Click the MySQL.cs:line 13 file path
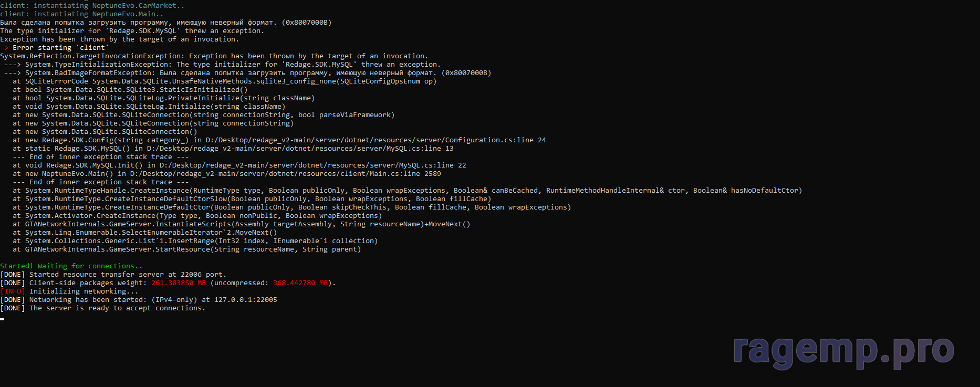This screenshot has width=980, height=387. [x=300, y=149]
